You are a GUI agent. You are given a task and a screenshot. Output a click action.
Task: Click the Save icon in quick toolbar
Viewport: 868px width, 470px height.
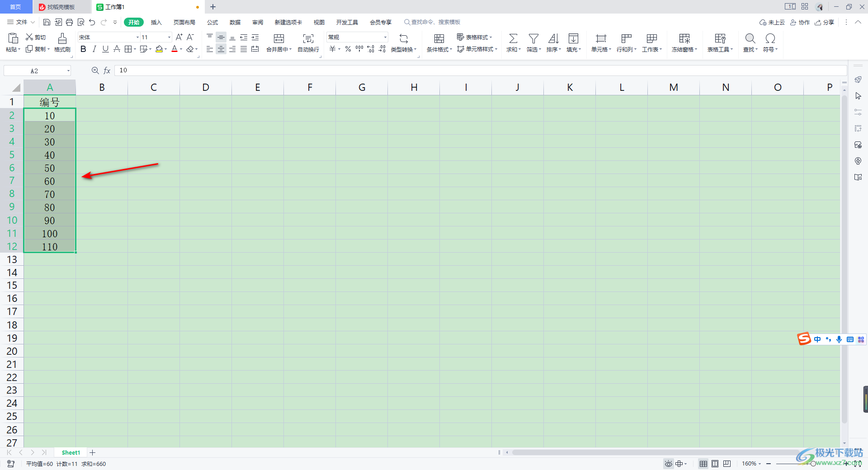47,22
